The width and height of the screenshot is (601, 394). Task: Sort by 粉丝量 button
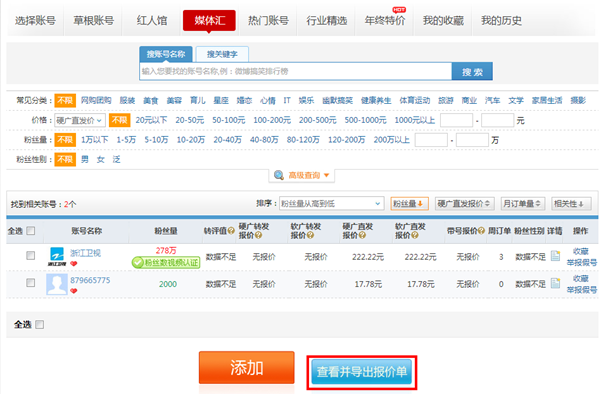pyautogui.click(x=409, y=204)
